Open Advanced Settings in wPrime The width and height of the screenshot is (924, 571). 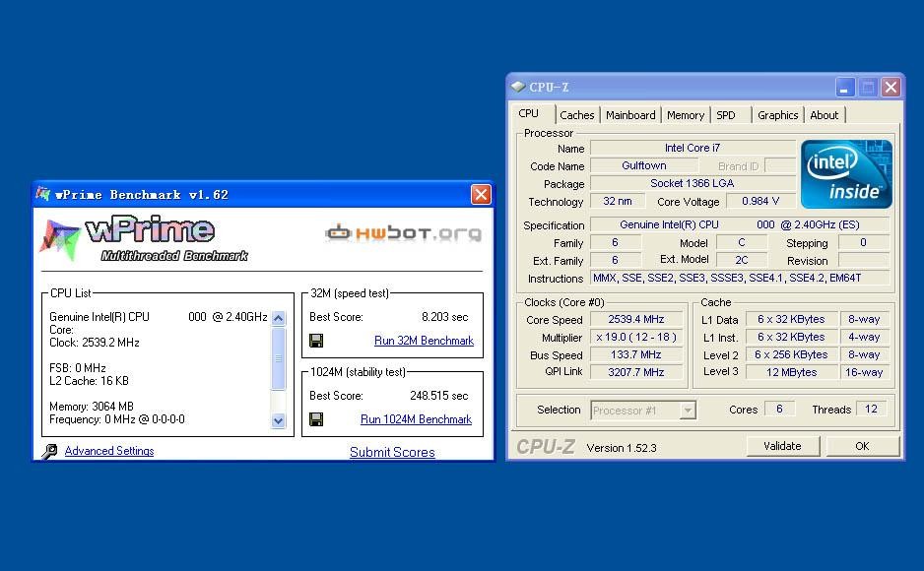pyautogui.click(x=109, y=451)
